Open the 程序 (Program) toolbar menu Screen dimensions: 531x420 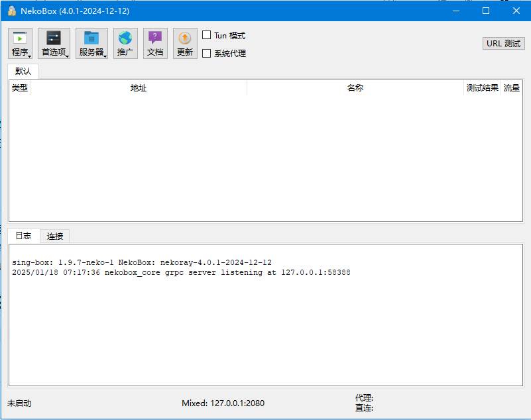[20, 43]
